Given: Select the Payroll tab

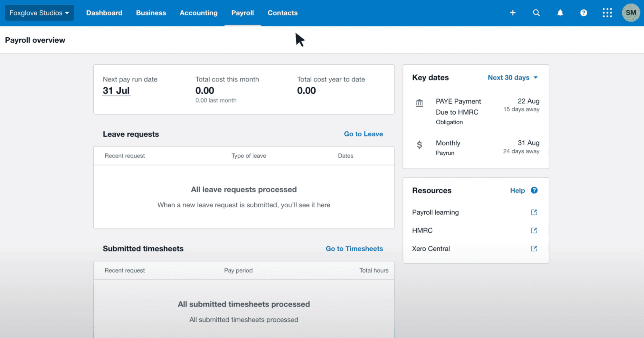Looking at the screenshot, I should pos(242,13).
